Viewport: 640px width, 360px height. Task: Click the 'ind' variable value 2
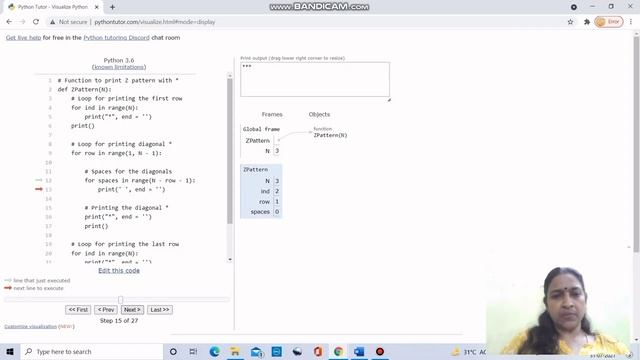click(277, 191)
